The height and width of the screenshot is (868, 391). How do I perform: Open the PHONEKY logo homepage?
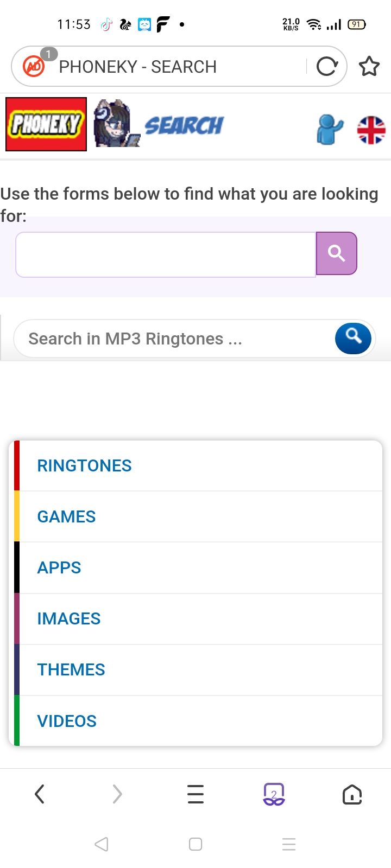[46, 124]
